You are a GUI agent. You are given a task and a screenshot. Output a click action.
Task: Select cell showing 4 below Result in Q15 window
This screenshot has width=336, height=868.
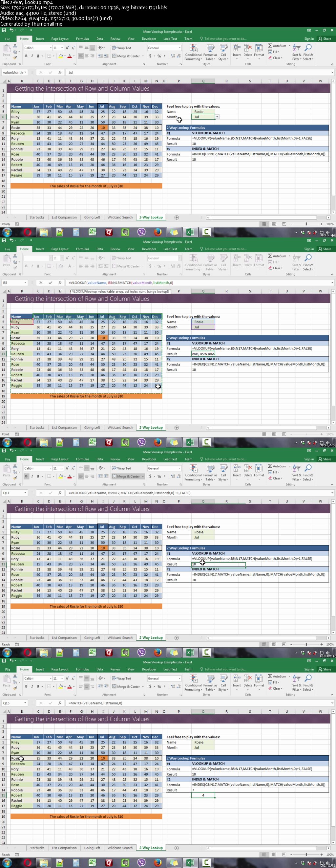pos(203,795)
